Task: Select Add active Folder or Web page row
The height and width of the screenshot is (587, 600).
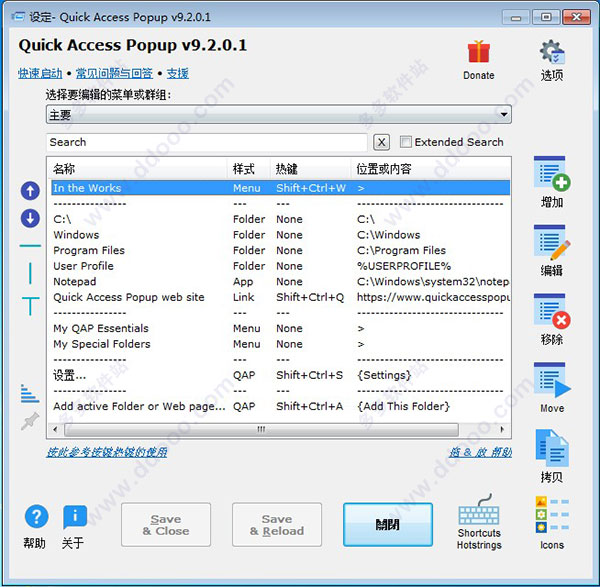Action: (x=280, y=406)
